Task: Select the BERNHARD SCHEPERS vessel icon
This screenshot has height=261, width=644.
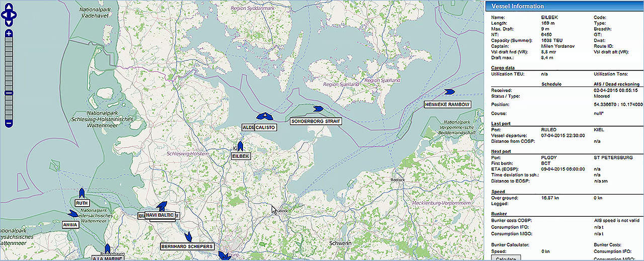Action: 189,236
